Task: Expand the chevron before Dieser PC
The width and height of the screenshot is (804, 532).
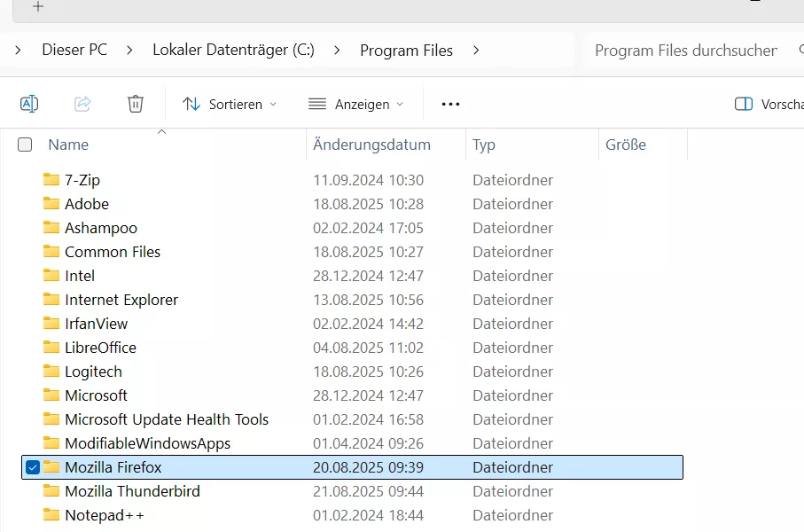Action: click(18, 51)
